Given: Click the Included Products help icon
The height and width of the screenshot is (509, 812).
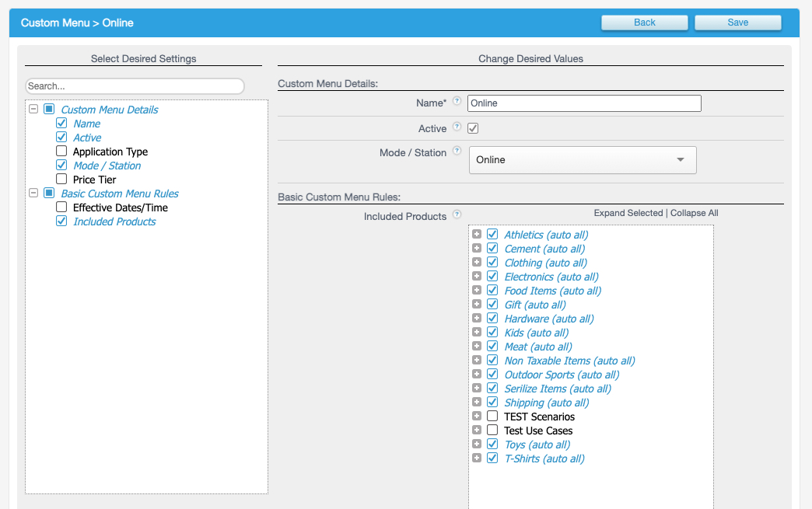Looking at the screenshot, I should pyautogui.click(x=457, y=214).
